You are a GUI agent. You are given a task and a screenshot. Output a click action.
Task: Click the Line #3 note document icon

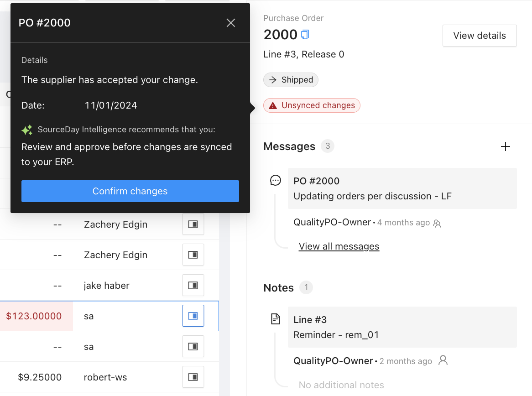pos(276,319)
